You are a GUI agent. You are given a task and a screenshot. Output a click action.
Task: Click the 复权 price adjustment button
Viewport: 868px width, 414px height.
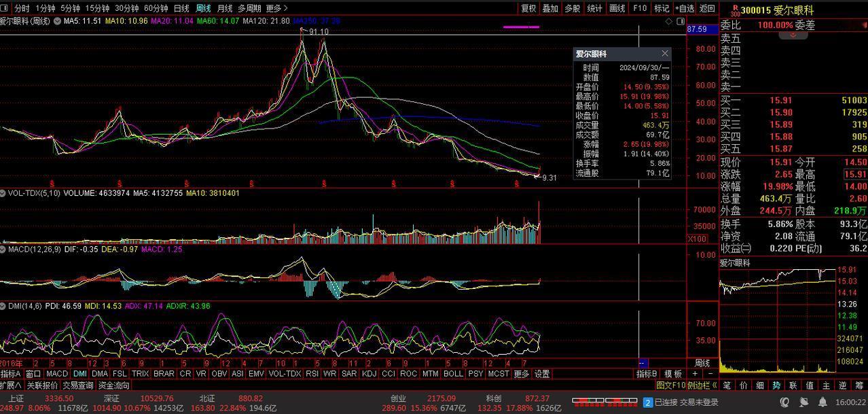pos(528,8)
